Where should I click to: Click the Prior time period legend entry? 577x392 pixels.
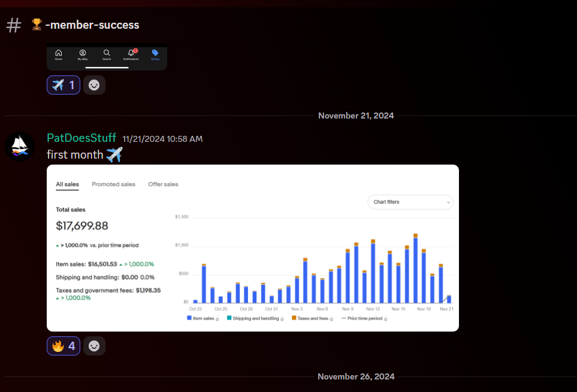coord(362,318)
